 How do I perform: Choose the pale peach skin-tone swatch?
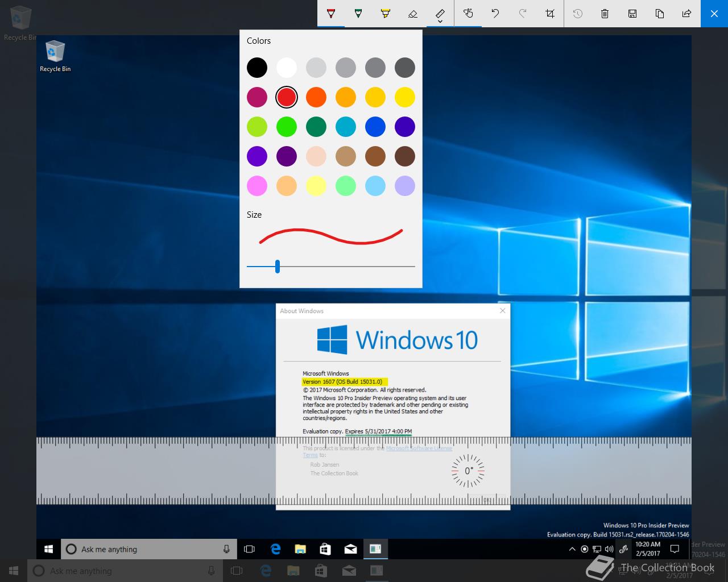(316, 156)
